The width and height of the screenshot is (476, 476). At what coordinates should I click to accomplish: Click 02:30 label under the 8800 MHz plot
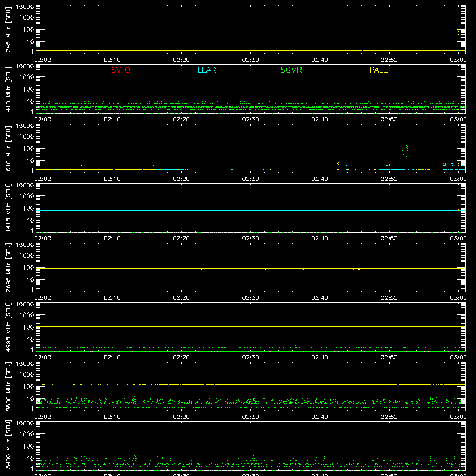(x=250, y=417)
